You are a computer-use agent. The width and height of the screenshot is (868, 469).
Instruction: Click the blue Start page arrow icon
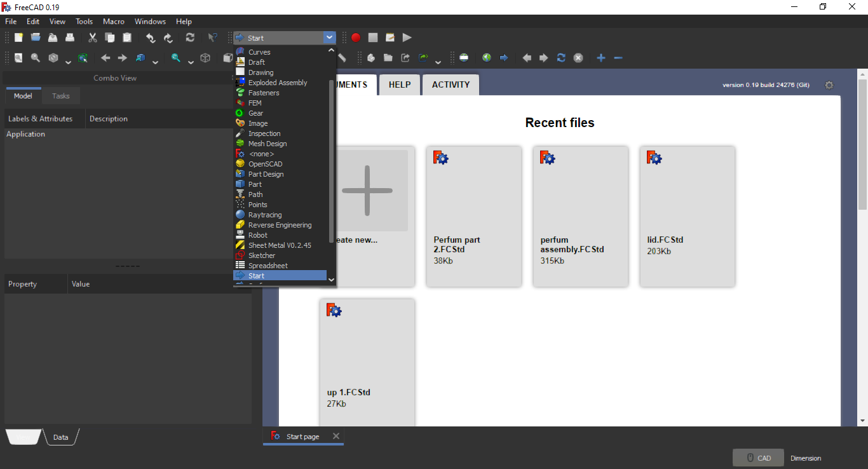point(504,58)
